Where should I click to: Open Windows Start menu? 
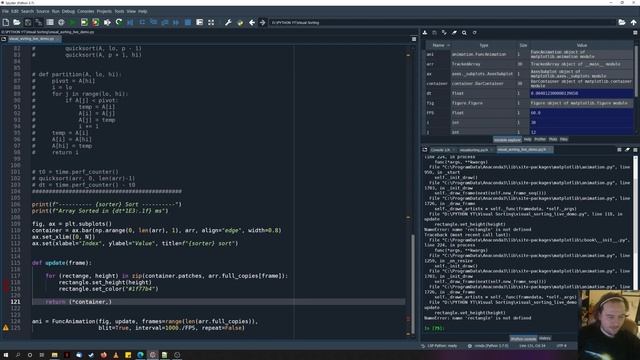pos(6,355)
